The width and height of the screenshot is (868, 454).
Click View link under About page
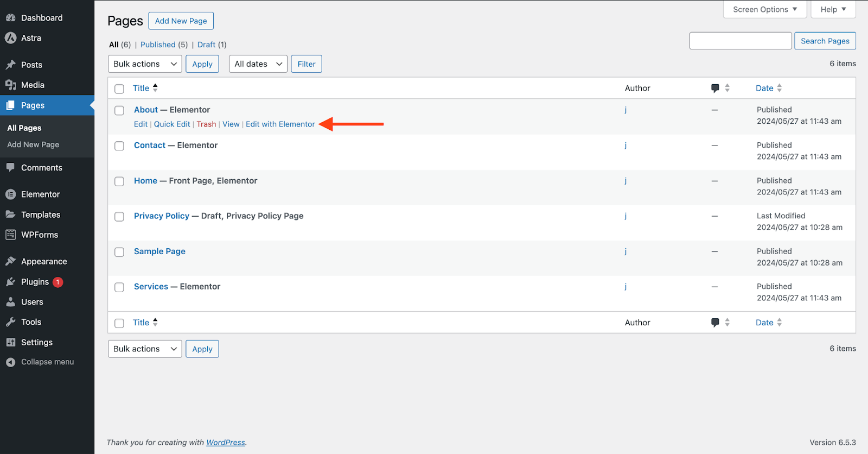click(x=231, y=124)
